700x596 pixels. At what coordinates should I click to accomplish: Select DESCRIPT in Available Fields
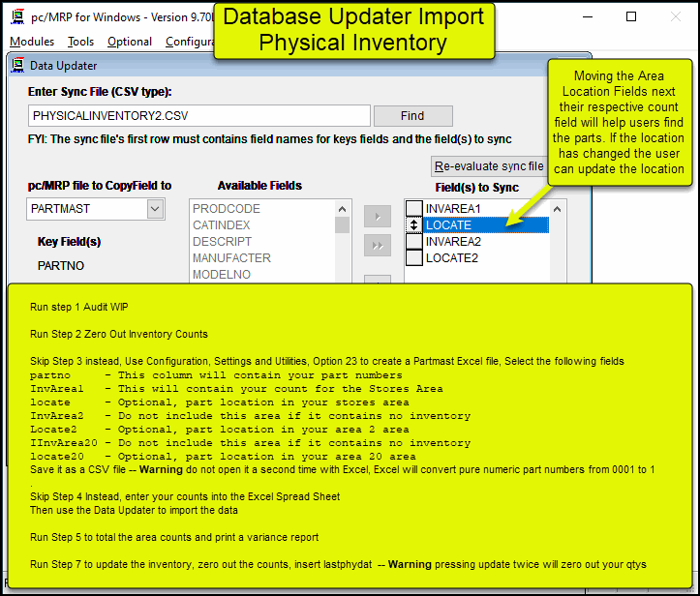point(223,242)
